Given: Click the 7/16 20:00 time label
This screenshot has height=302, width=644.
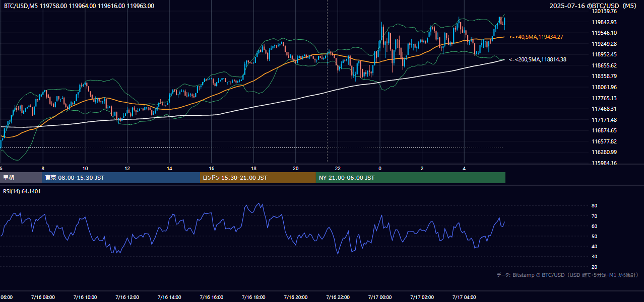Looking at the screenshot, I should (296, 297).
